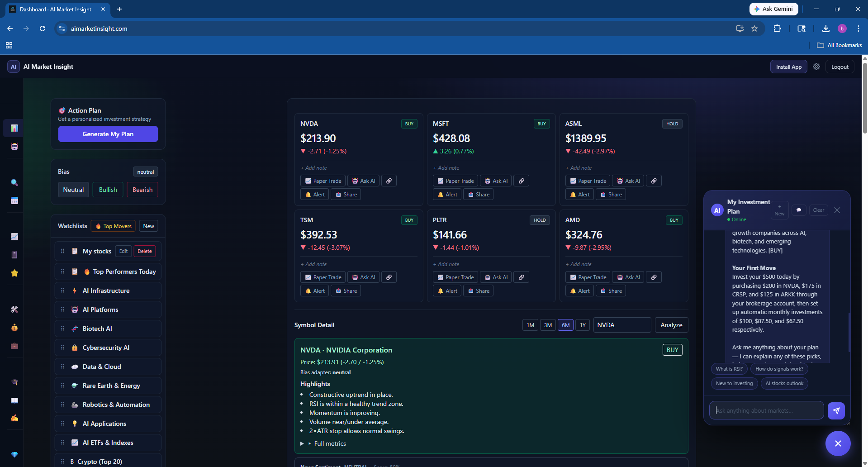This screenshot has width=868, height=467.
Task: Open the Top Movers watchlist tab
Action: (113, 226)
